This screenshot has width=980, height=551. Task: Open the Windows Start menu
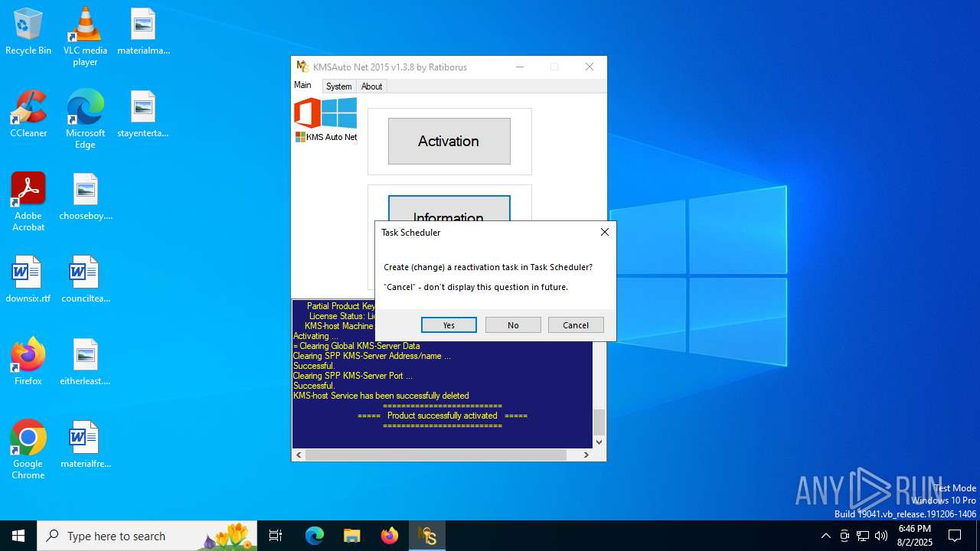click(x=18, y=536)
